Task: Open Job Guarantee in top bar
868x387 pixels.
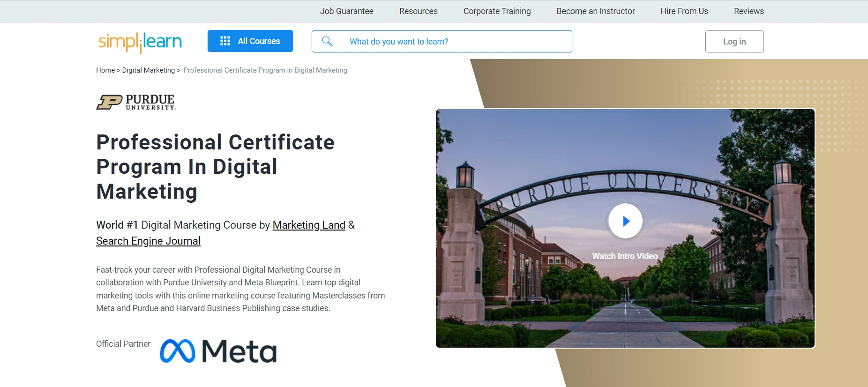Action: point(347,11)
